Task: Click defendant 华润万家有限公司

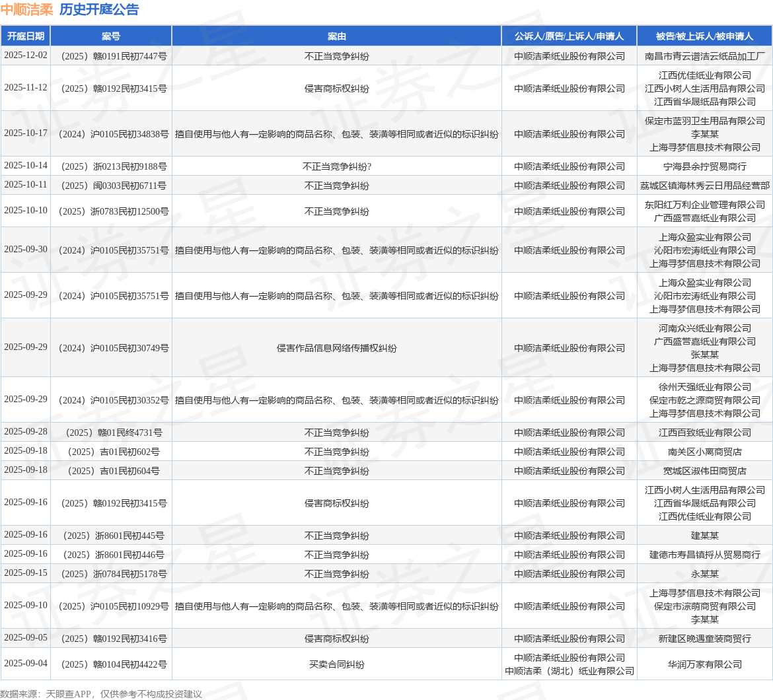Action: pyautogui.click(x=704, y=664)
